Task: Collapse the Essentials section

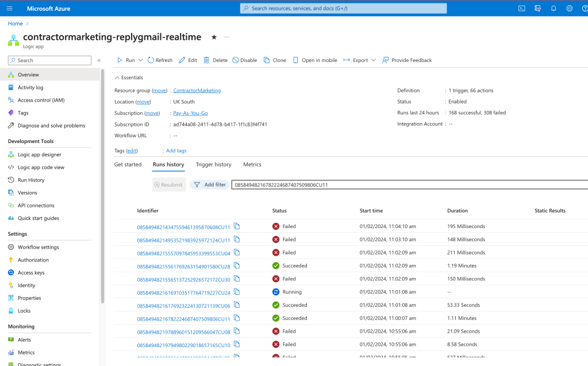Action: [x=129, y=77]
